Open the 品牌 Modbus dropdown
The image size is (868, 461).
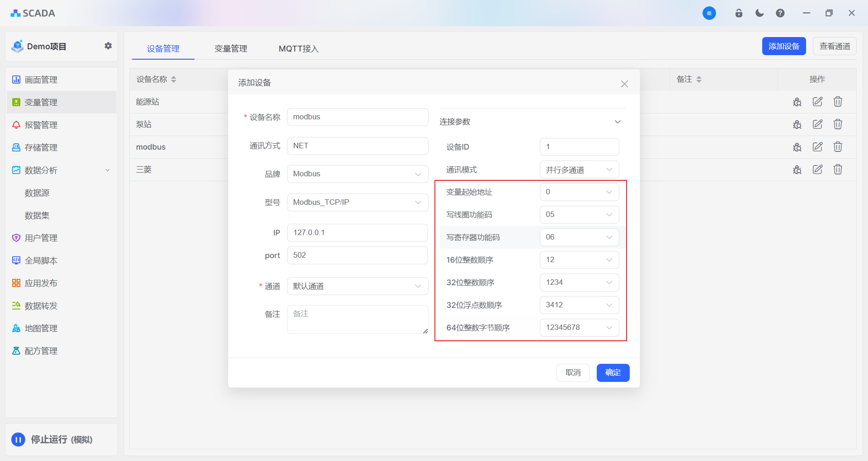357,174
